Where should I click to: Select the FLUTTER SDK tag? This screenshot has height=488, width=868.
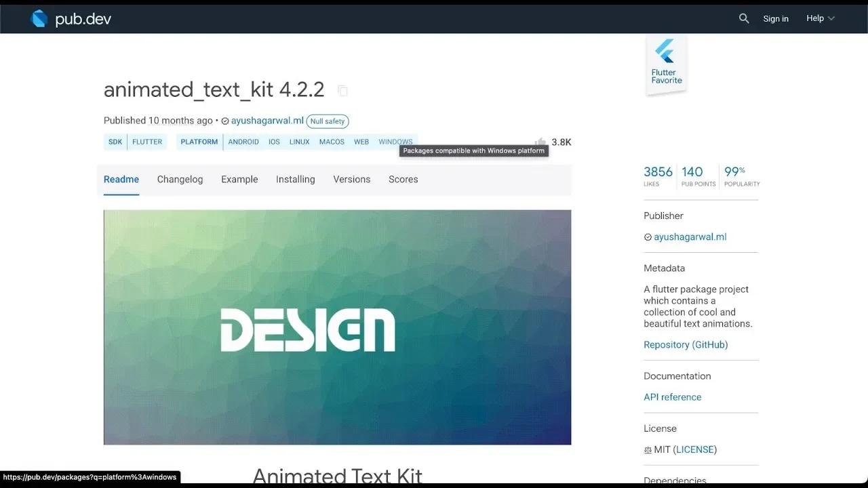(146, 142)
